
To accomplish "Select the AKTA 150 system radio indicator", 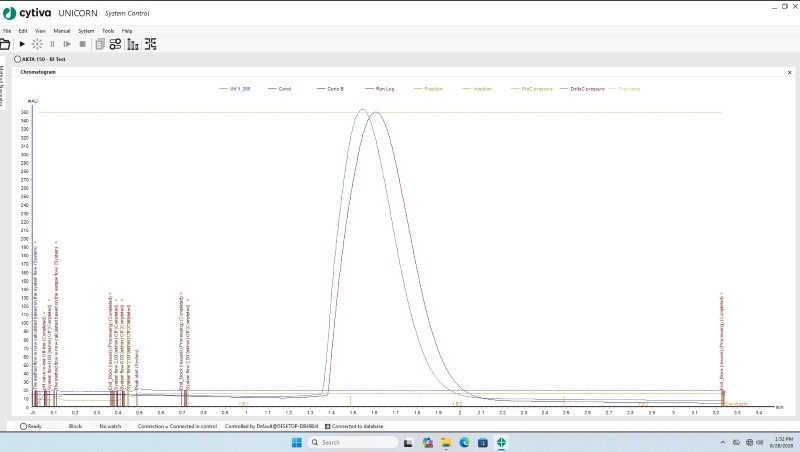I will click(17, 59).
